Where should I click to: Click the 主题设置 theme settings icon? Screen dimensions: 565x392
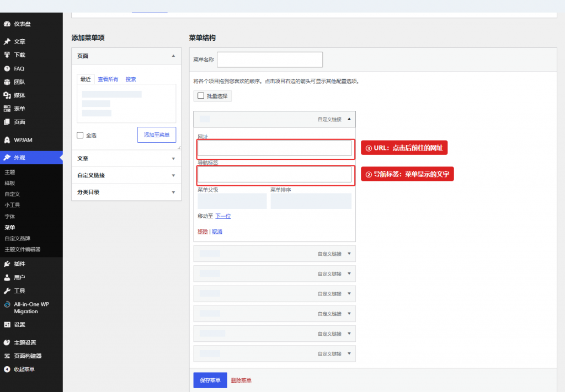click(x=7, y=342)
